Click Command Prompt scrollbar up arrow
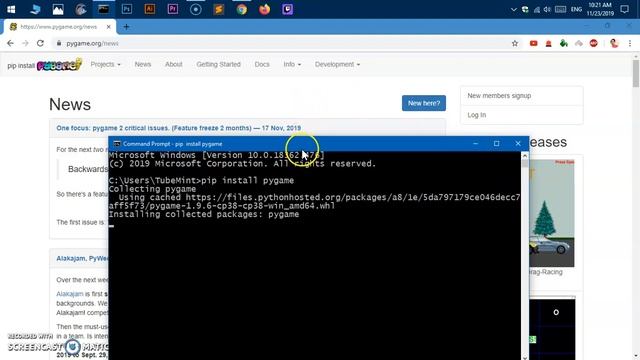This screenshot has width=640, height=360. [525, 156]
